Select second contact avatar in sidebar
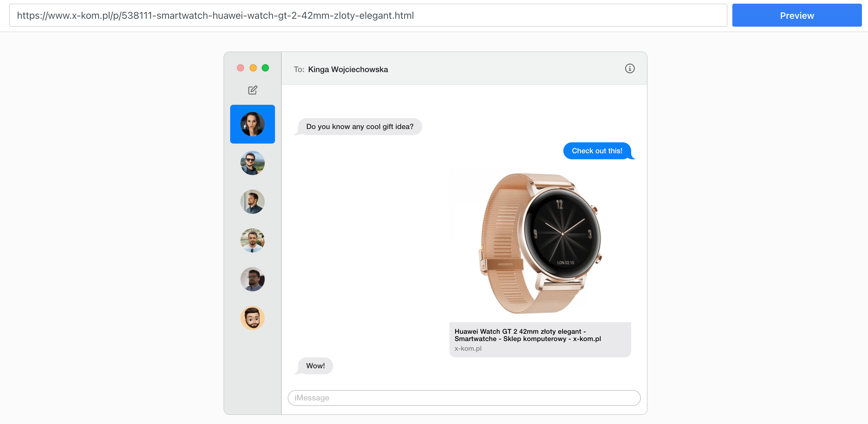The image size is (868, 424). click(x=252, y=162)
